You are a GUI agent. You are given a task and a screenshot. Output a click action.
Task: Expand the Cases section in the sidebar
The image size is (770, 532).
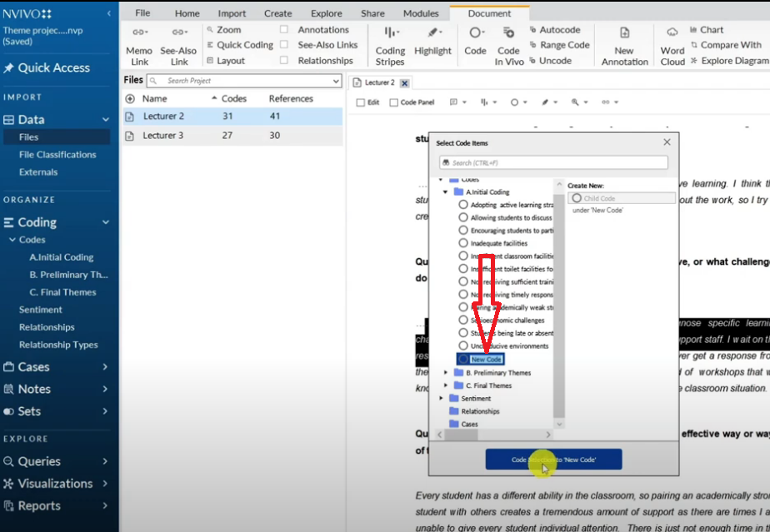tap(105, 366)
